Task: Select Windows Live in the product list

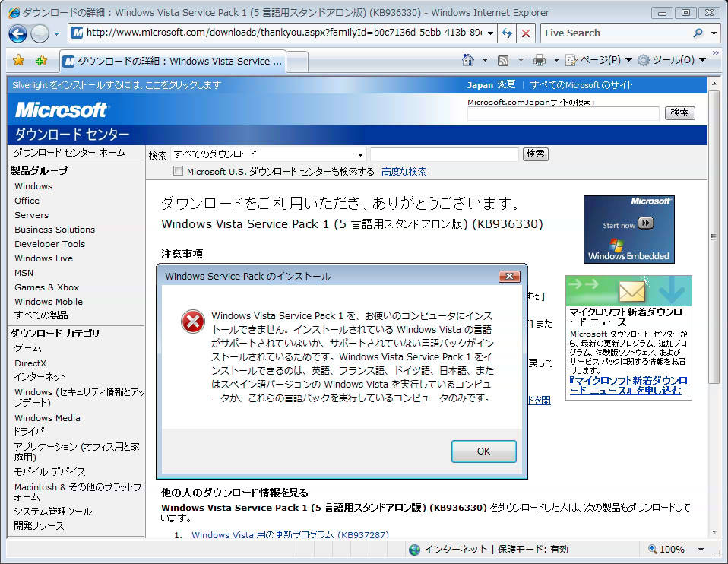Action: coord(43,258)
